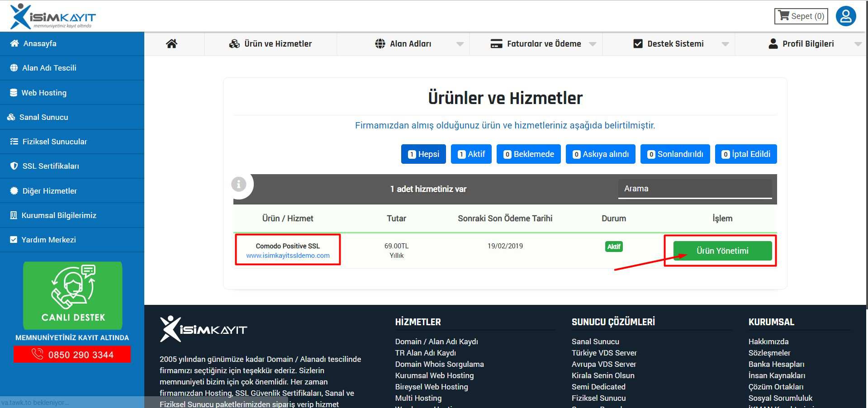Click the person icon beside Profil Bilgileri
The image size is (868, 408).
click(x=773, y=44)
